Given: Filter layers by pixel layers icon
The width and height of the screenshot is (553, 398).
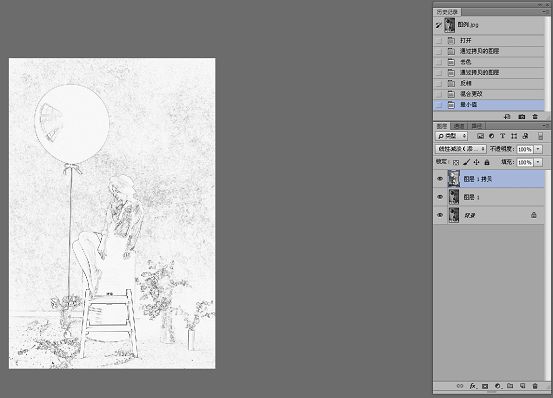Looking at the screenshot, I should point(480,136).
